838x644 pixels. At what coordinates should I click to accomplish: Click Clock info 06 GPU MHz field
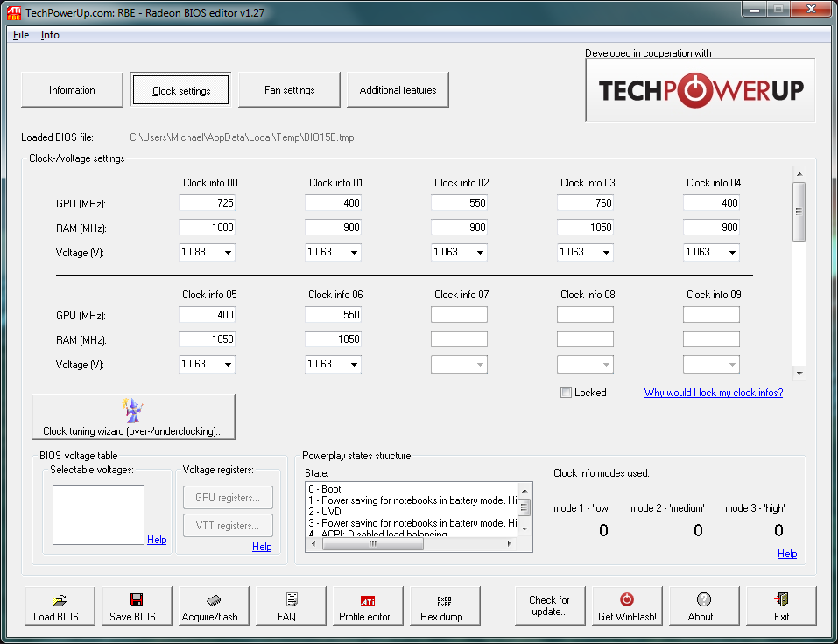(333, 315)
